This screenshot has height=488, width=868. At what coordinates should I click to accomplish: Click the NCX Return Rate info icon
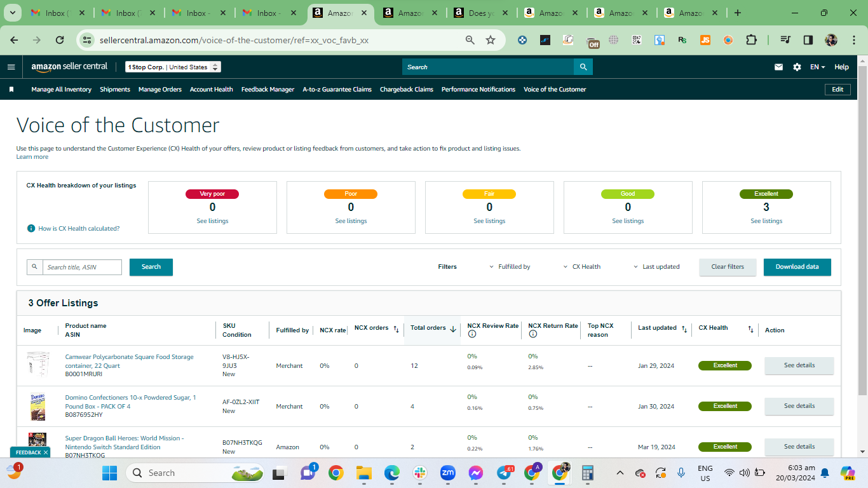tap(532, 334)
